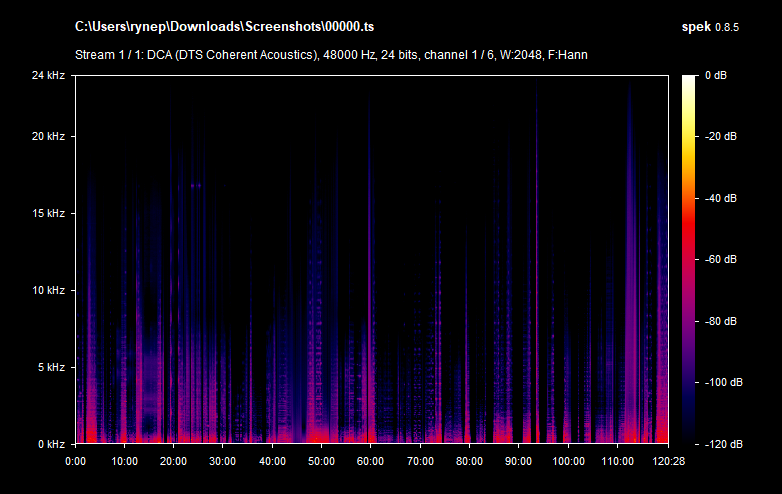Screen dimensions: 782x494
Task: Click the file path title 00000.ts
Action: pos(224,25)
